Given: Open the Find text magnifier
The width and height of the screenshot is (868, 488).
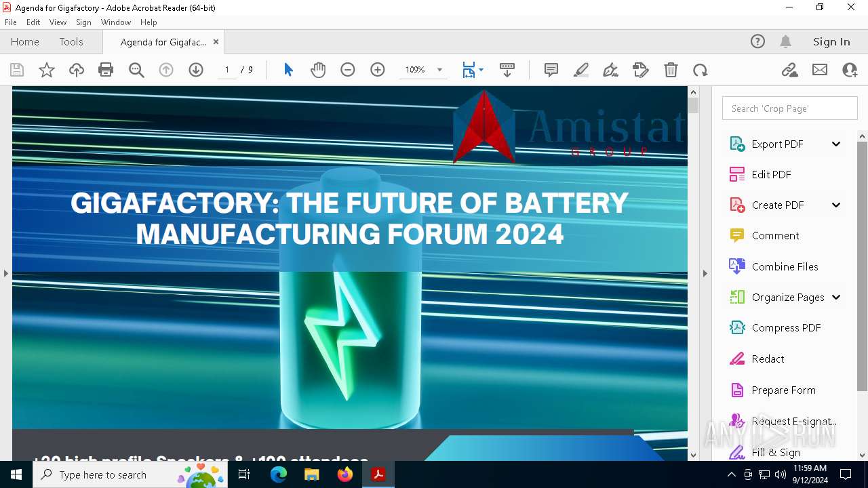Looking at the screenshot, I should pos(136,70).
